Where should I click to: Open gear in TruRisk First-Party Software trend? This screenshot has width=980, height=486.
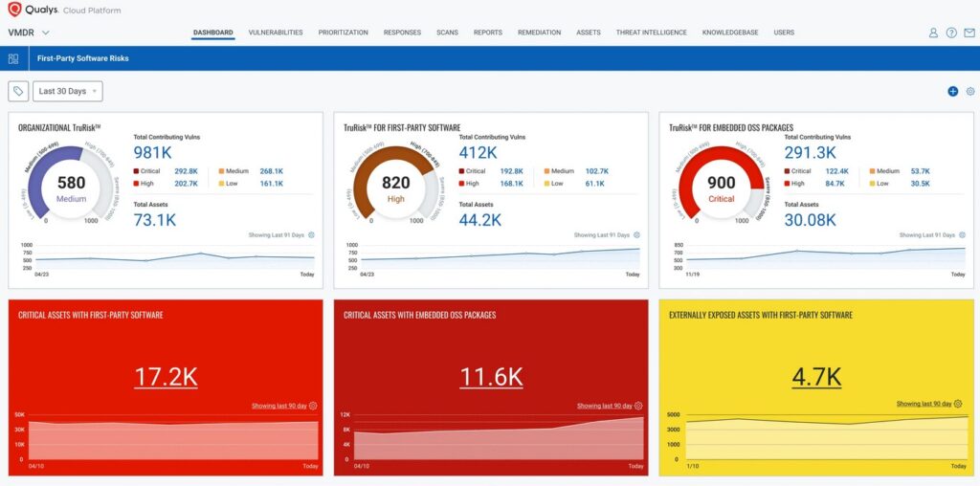[x=636, y=235]
